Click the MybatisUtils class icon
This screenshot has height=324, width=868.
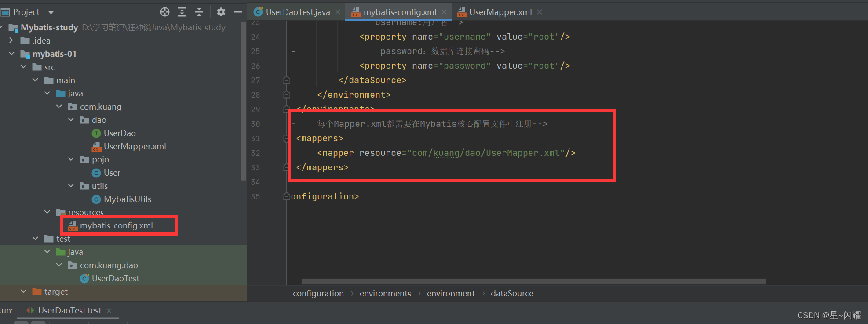[96, 199]
